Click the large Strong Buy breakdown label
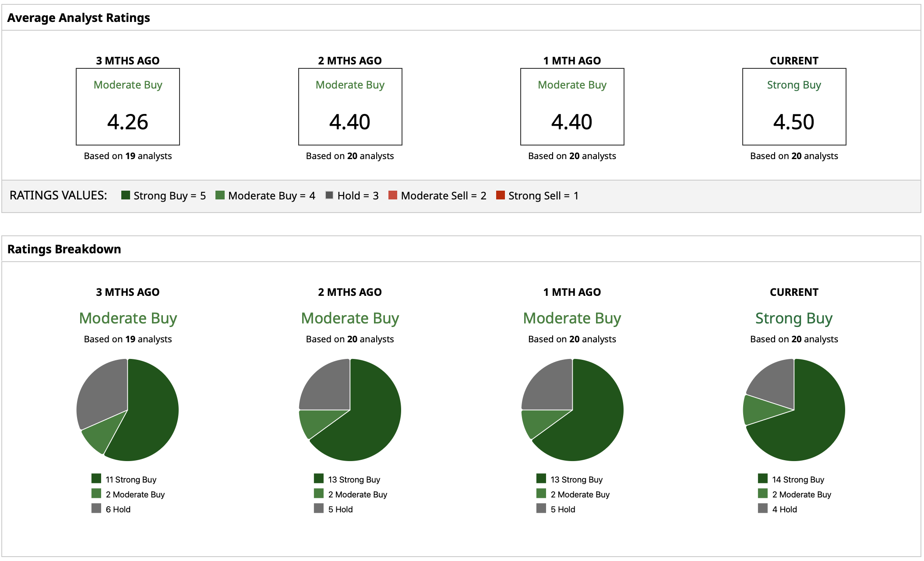924x561 pixels. 794,318
